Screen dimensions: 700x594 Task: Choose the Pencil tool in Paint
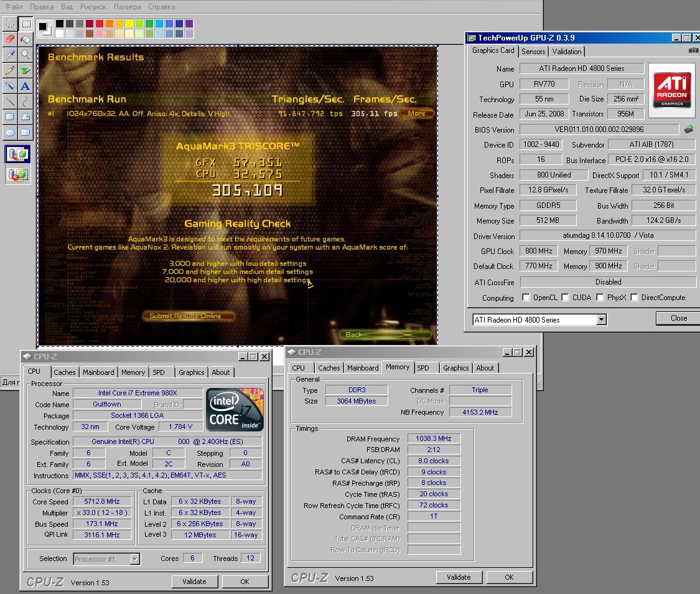click(10, 70)
